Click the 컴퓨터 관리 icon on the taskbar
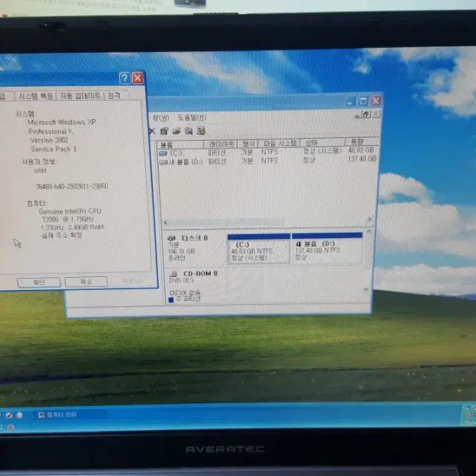Viewport: 476px width, 476px height. click(x=42, y=415)
